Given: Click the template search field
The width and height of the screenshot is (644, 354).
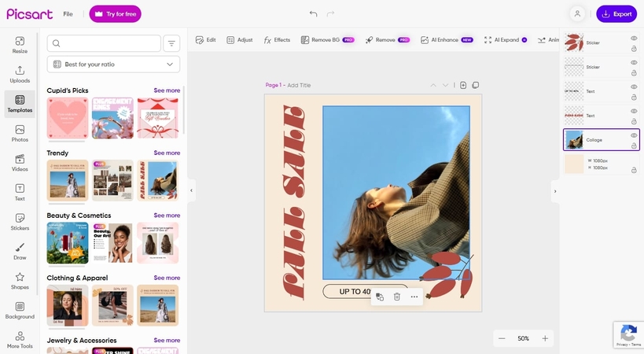Looking at the screenshot, I should (104, 43).
